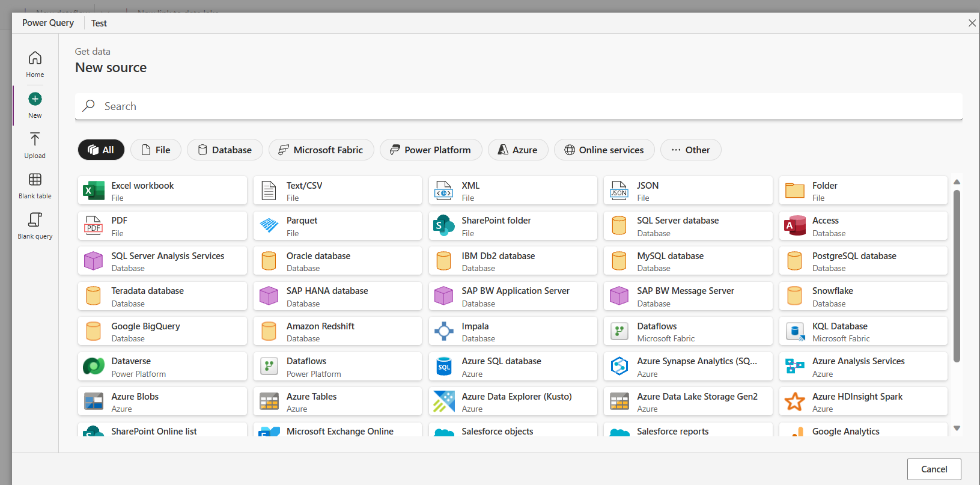Select Azure Data Lake Storage Gen2

688,401
